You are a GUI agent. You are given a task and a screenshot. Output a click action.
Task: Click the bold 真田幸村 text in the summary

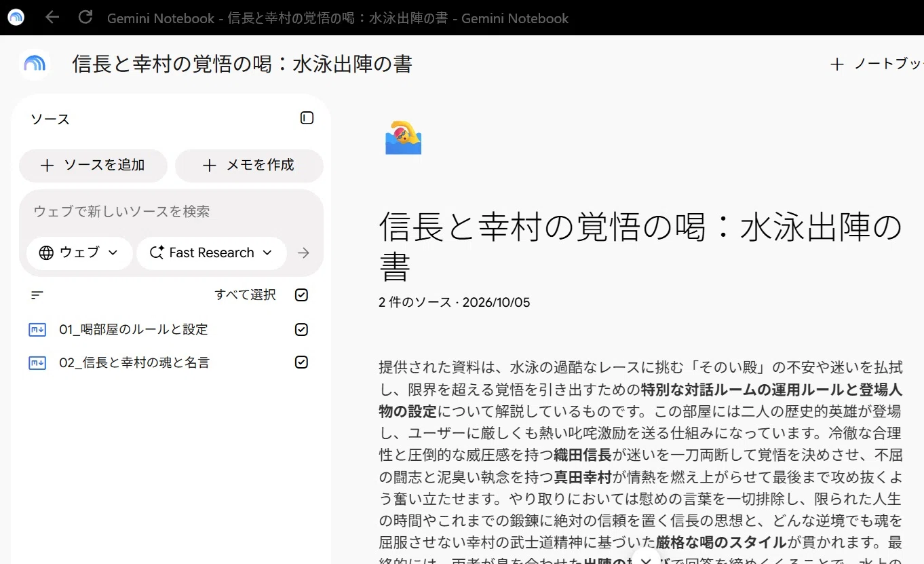coord(583,477)
